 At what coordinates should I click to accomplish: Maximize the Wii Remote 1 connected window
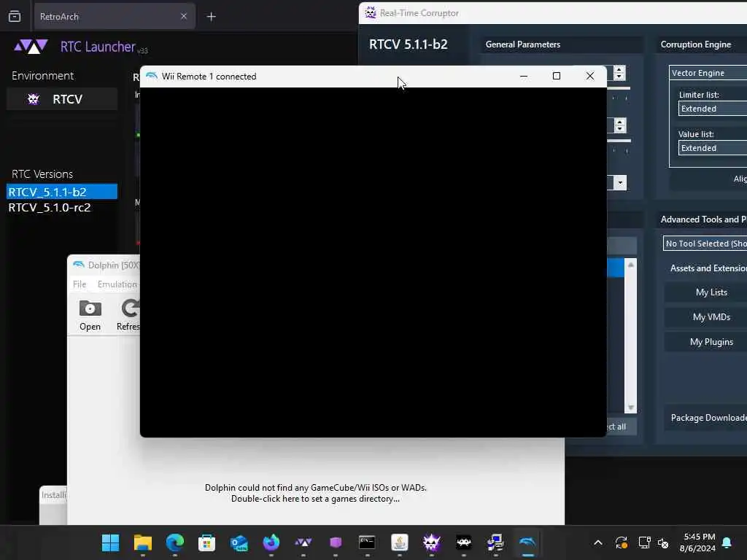(x=557, y=76)
